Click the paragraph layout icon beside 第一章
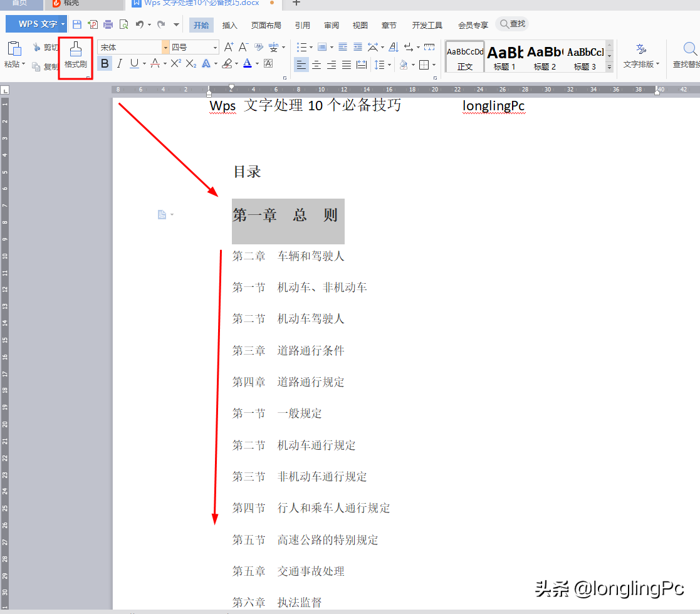This screenshot has height=614, width=700. pyautogui.click(x=162, y=215)
